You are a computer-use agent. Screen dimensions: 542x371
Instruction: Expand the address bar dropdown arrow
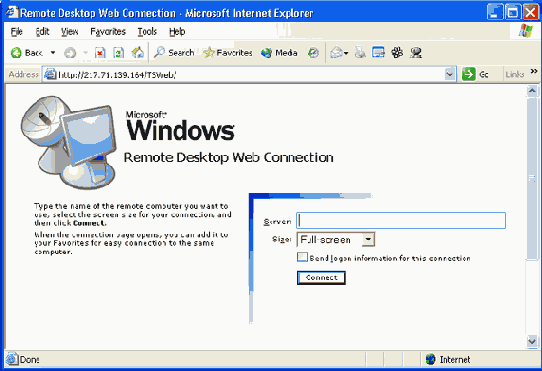click(x=449, y=74)
